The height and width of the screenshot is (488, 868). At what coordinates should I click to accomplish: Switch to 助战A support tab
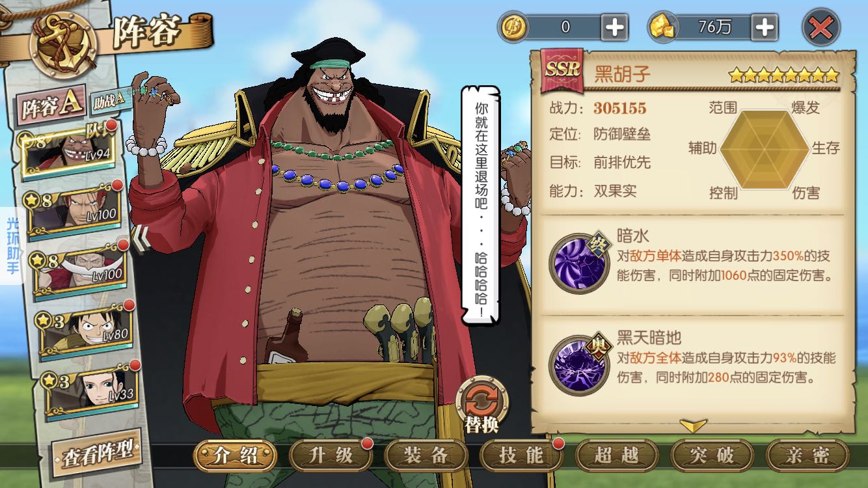pos(111,101)
